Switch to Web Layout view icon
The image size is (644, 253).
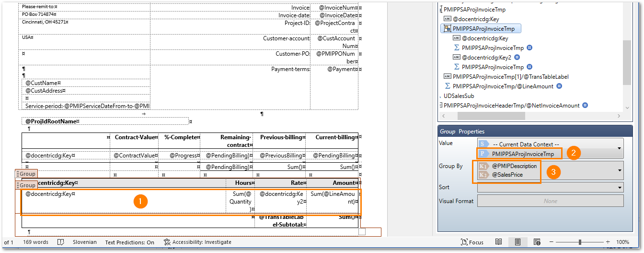point(537,242)
